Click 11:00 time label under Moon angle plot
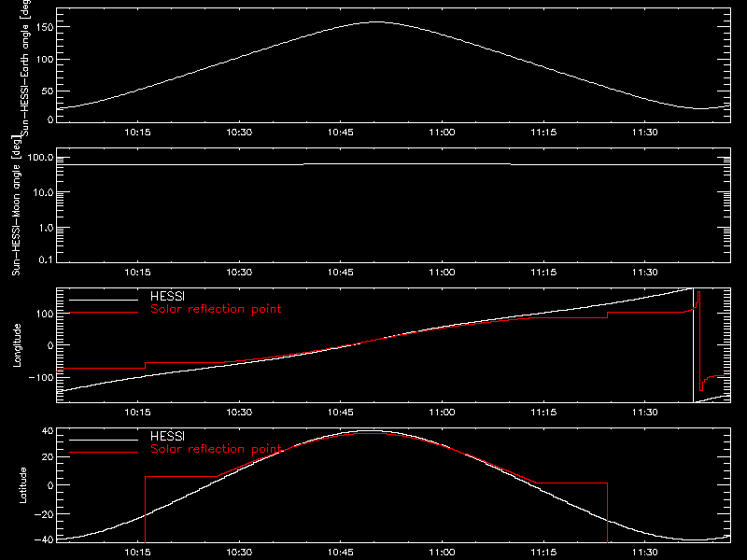This screenshot has height=560, width=747. (x=442, y=273)
